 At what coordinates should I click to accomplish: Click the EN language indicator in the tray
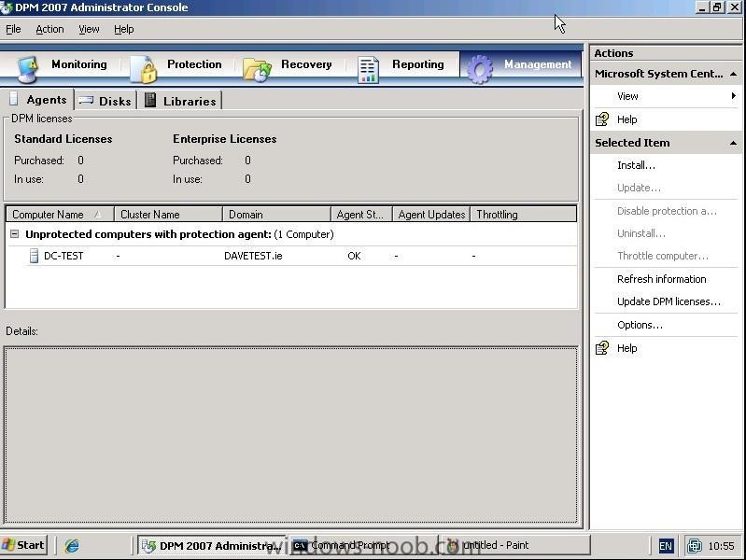tap(666, 546)
